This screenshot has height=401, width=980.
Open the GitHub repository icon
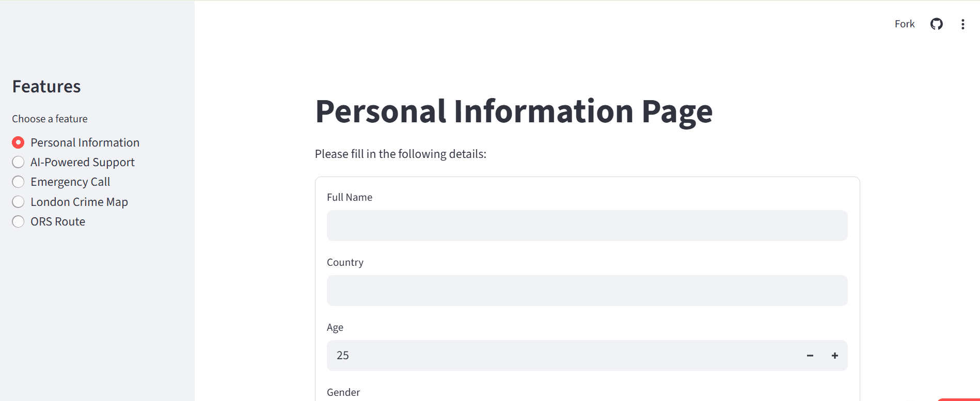point(936,24)
